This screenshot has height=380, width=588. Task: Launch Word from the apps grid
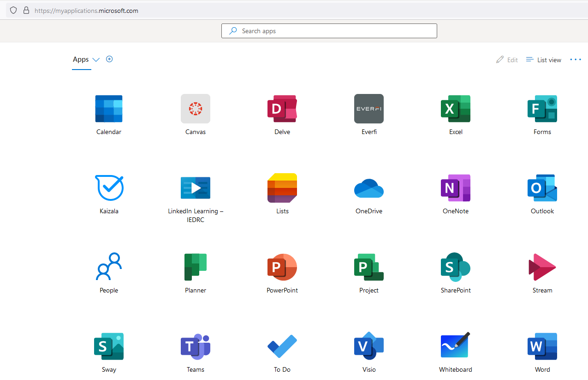(x=542, y=346)
